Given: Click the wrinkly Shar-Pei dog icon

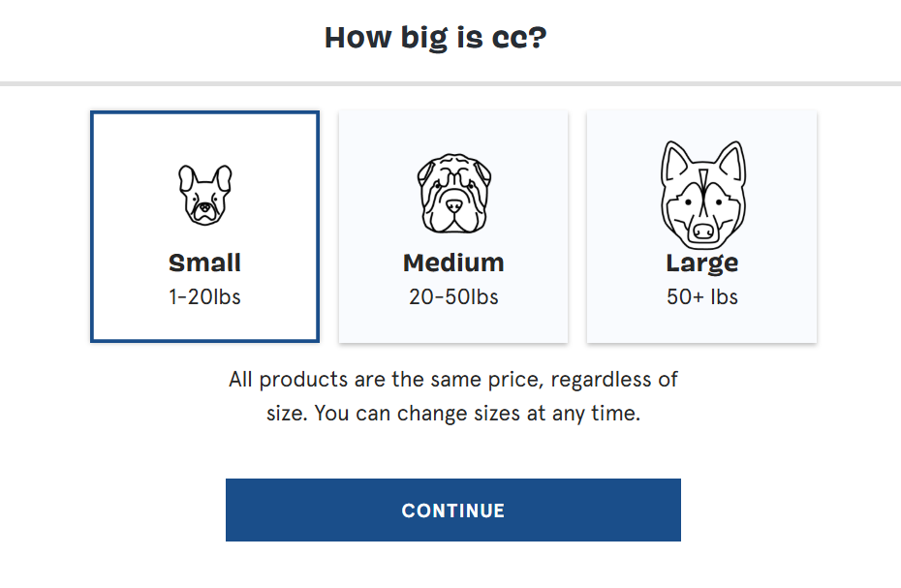Looking at the screenshot, I should coord(452,193).
